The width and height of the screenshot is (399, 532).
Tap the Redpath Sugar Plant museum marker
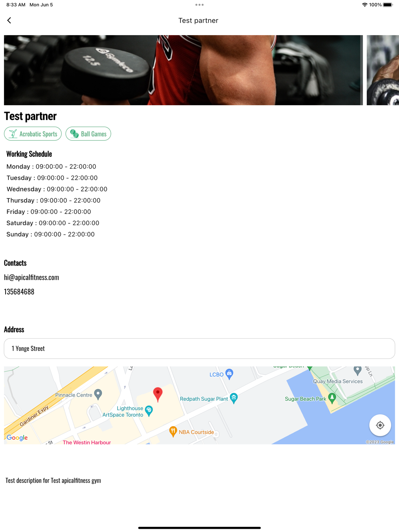[x=234, y=398]
